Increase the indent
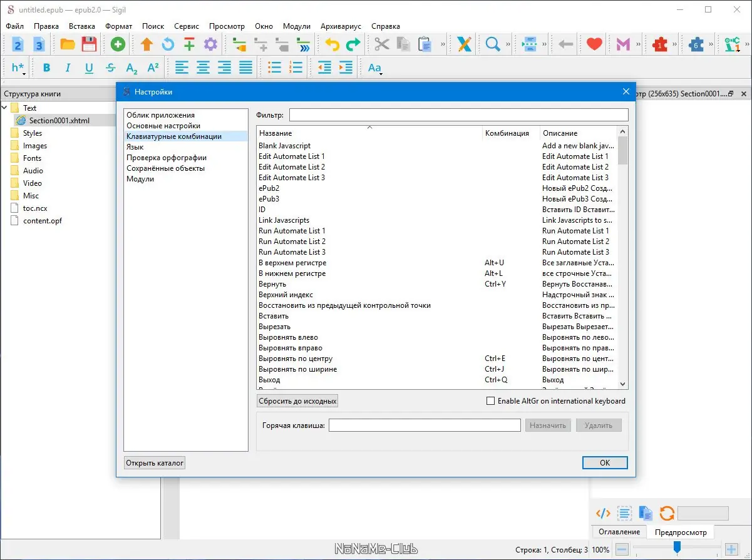This screenshot has width=752, height=560. 346,68
